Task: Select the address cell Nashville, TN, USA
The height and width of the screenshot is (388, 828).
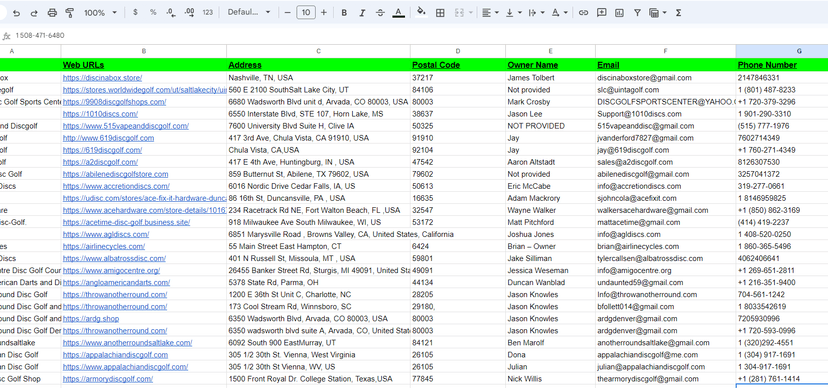Action: point(318,78)
